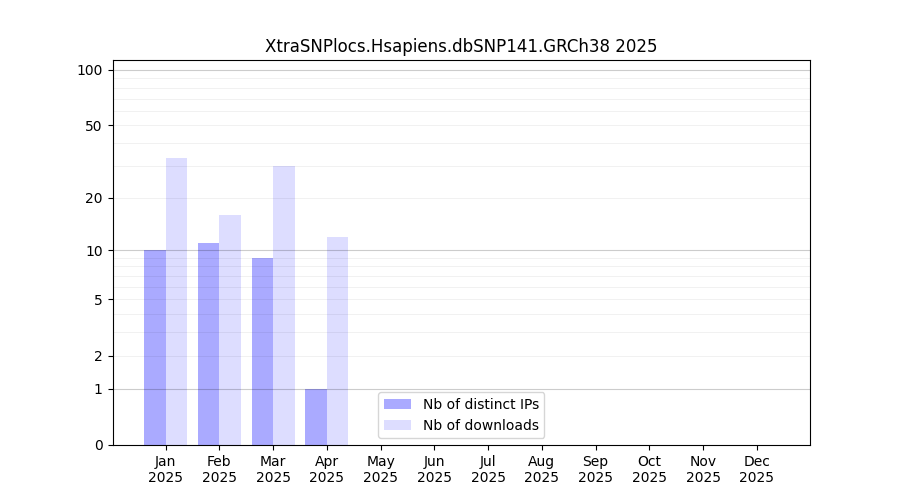Select the February downloads bar
The height and width of the screenshot is (500, 900).
[230, 330]
